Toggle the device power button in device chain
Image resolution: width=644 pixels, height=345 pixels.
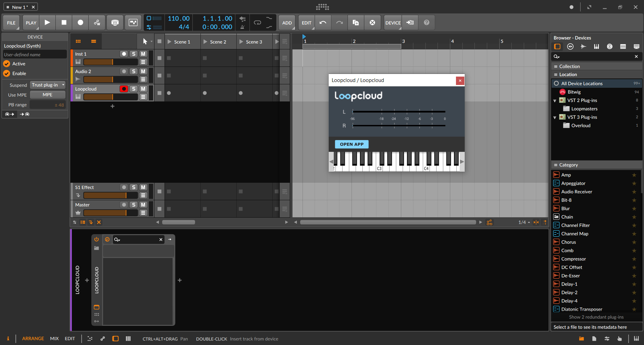click(96, 239)
